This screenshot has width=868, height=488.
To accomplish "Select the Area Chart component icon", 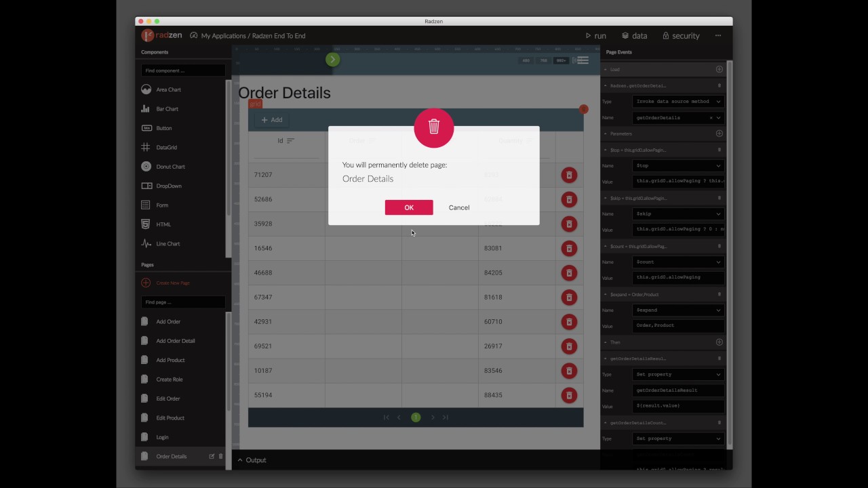I will 146,89.
